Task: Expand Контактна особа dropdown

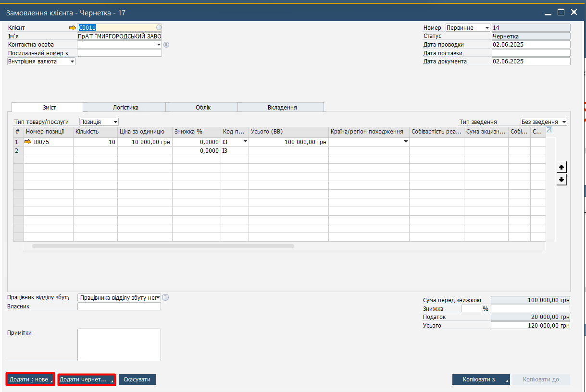Action: click(159, 45)
